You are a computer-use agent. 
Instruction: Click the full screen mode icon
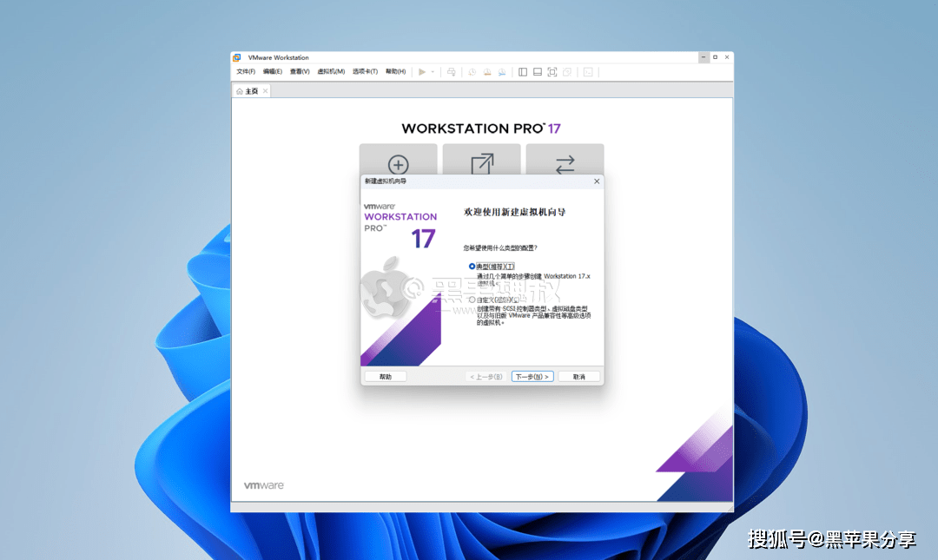coord(552,72)
